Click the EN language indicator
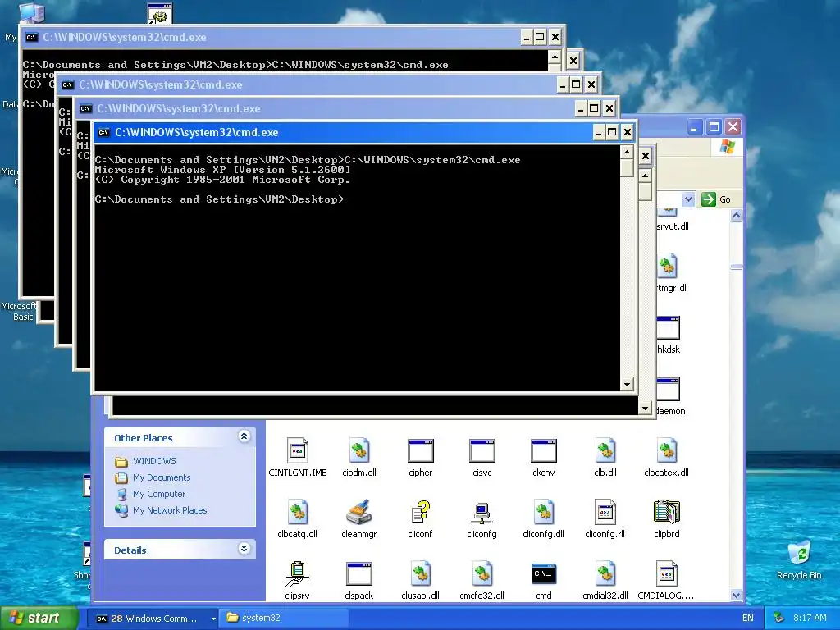840x630 pixels. pyautogui.click(x=748, y=619)
